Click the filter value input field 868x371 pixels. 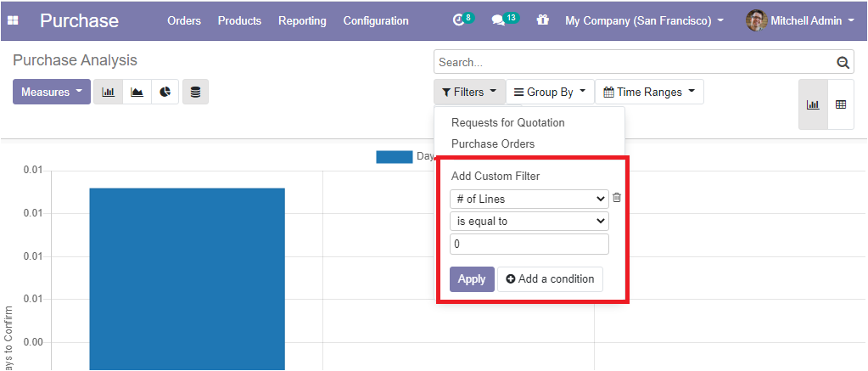point(529,245)
